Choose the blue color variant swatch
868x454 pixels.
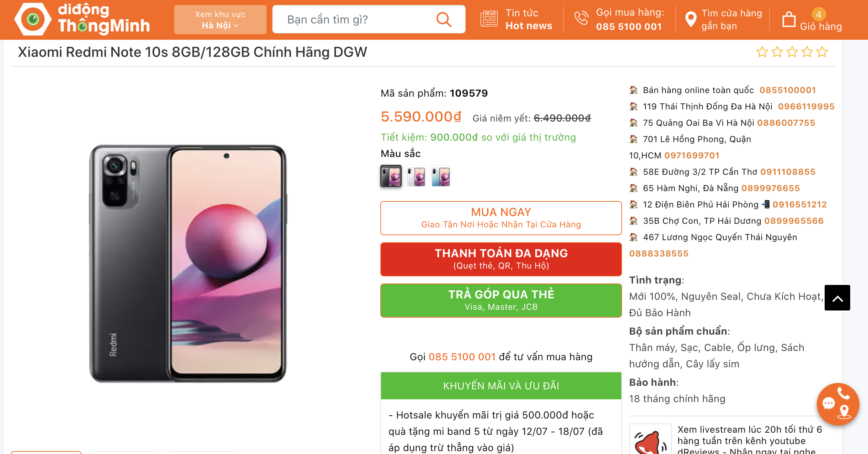tap(441, 176)
